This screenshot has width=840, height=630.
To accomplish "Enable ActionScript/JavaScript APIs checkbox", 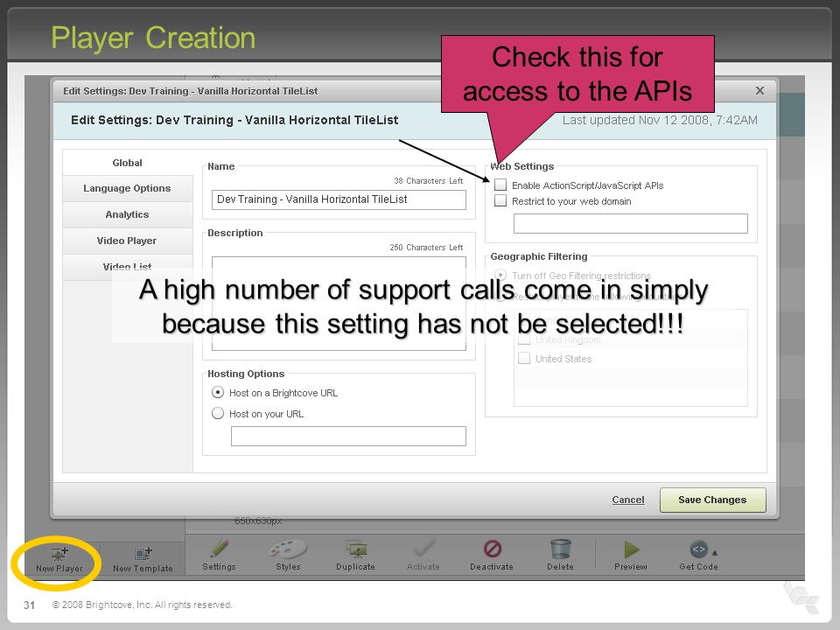I will tap(500, 185).
